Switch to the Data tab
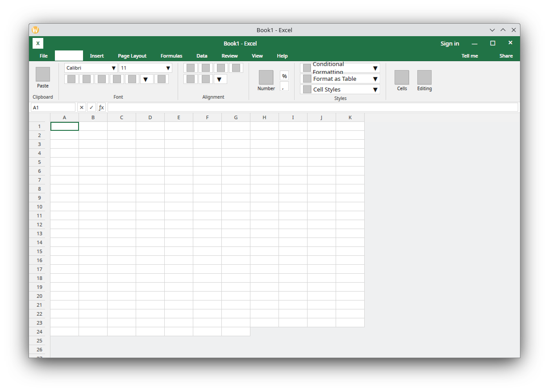 202,56
